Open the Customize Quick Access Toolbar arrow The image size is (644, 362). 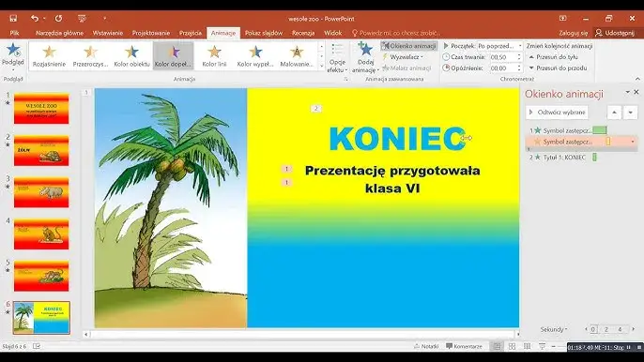105,19
